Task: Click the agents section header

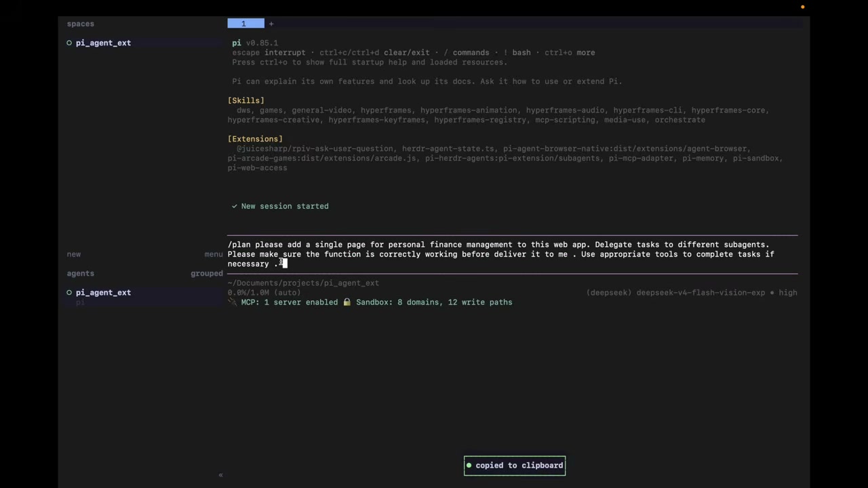Action: click(x=81, y=274)
